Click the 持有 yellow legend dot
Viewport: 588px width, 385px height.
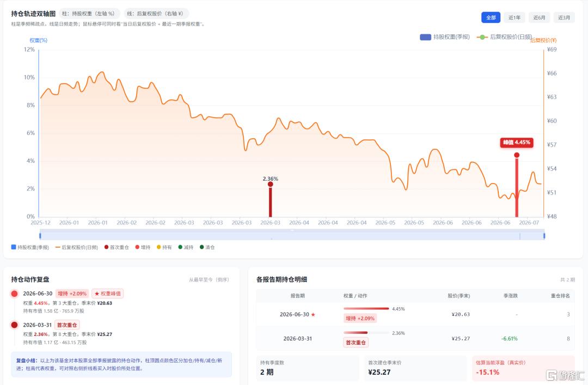click(158, 247)
